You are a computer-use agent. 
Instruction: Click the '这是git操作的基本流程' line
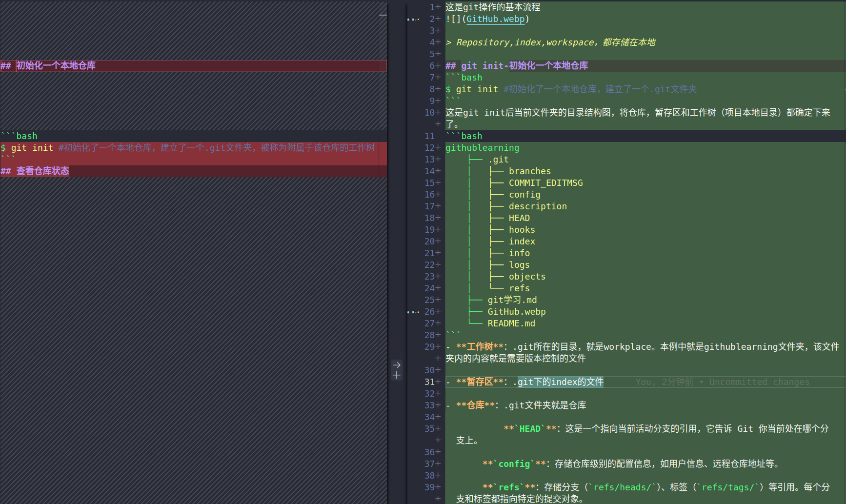[493, 7]
